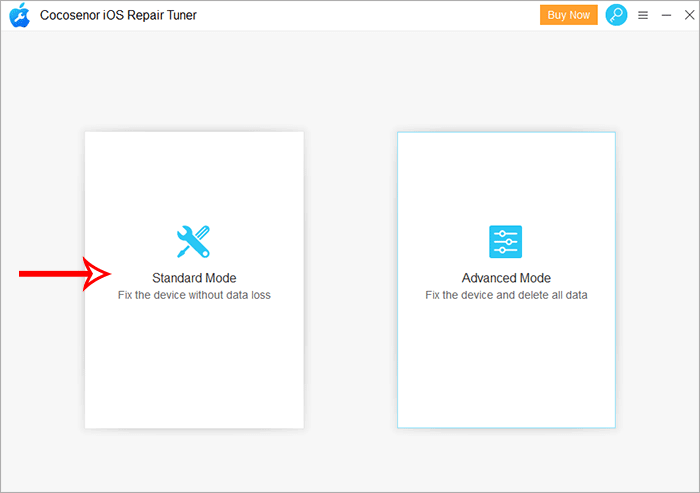Click 'Fix the device without data loss'
700x493 pixels.
[194, 295]
